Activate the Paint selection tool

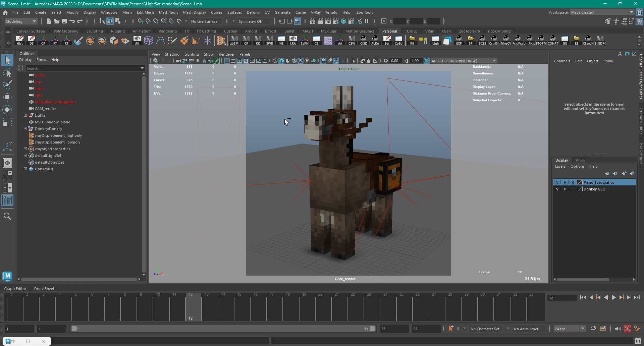[x=7, y=85]
